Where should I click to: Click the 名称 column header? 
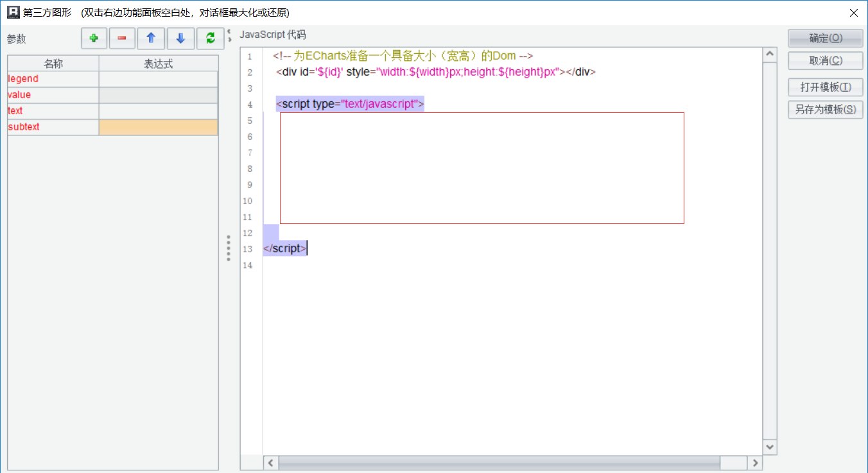tap(53, 64)
